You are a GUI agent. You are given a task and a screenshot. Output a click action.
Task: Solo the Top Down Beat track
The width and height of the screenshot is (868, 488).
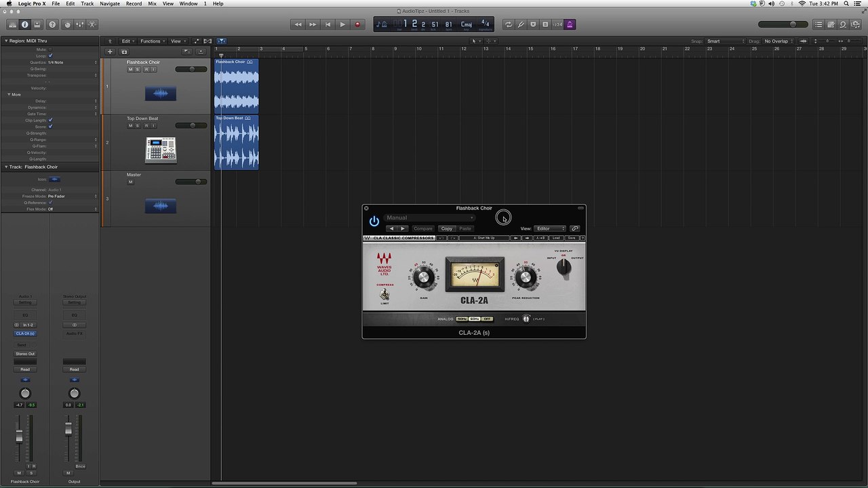click(138, 125)
